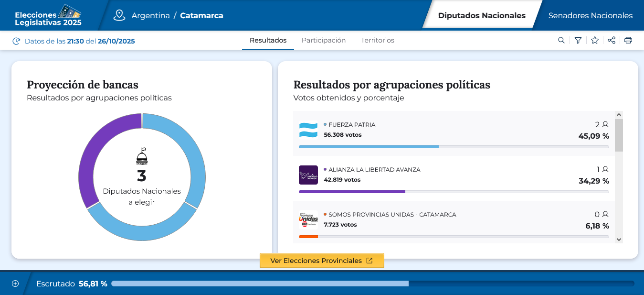This screenshot has width=644, height=295.
Task: Select the Diputados Nacionales tab
Action: click(x=482, y=15)
